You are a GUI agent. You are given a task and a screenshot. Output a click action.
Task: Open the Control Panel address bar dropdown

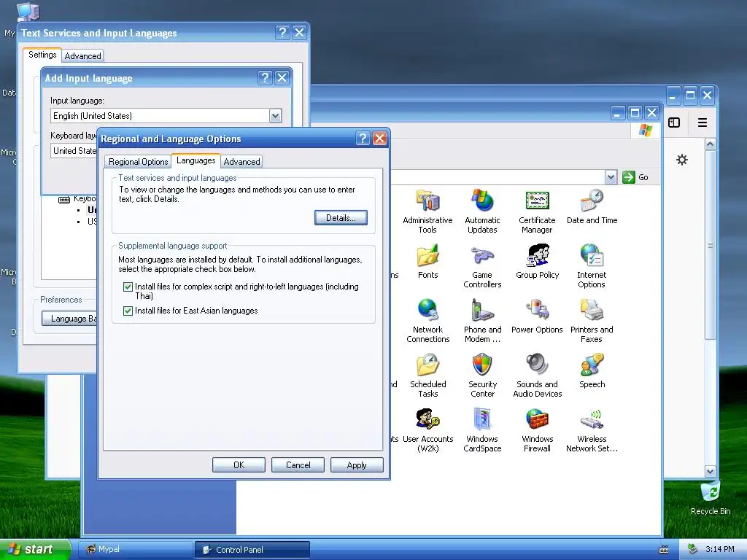tap(611, 177)
